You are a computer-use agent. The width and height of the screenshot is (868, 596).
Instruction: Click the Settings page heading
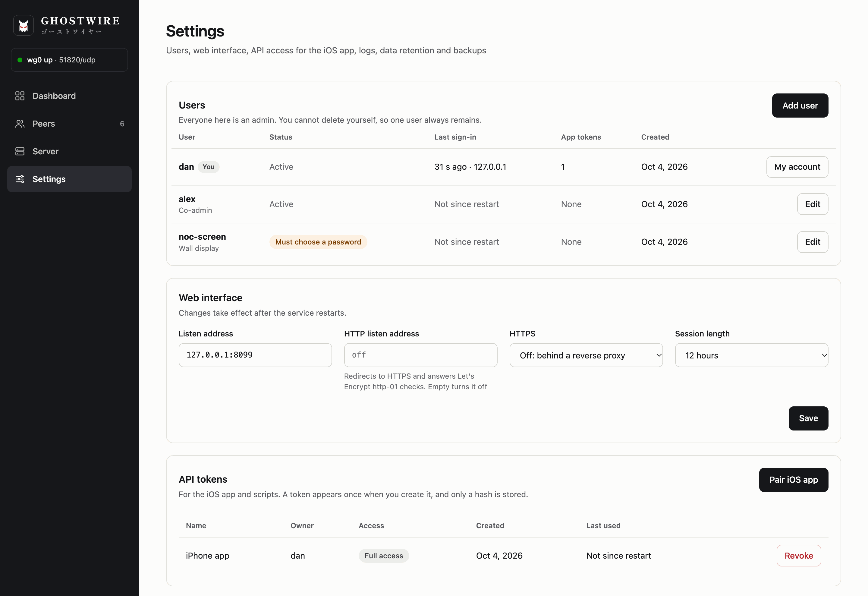coord(195,31)
